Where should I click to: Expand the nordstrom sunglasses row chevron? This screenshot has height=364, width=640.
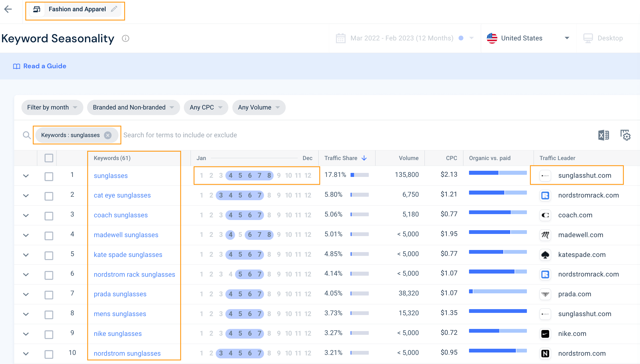tap(26, 354)
